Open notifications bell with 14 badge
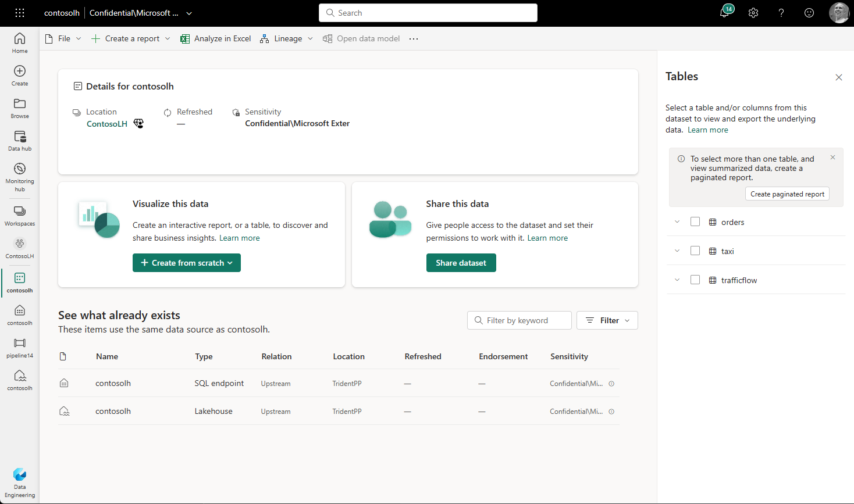854x504 pixels. point(725,12)
